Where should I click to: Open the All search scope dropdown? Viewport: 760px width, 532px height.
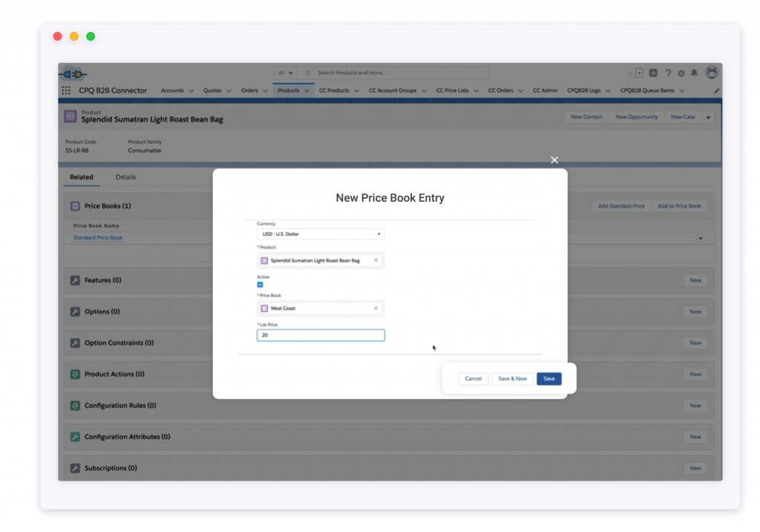tap(286, 73)
